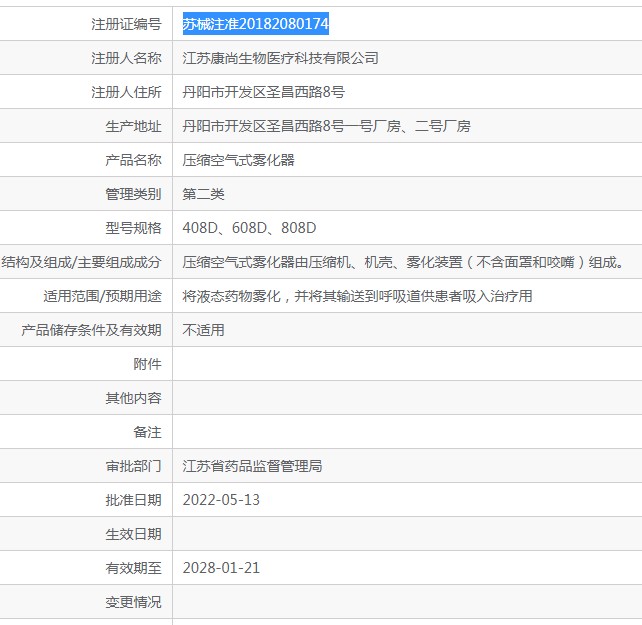Select the label 型号规格
Image resolution: width=642 pixels, height=625 pixels.
[x=133, y=228]
